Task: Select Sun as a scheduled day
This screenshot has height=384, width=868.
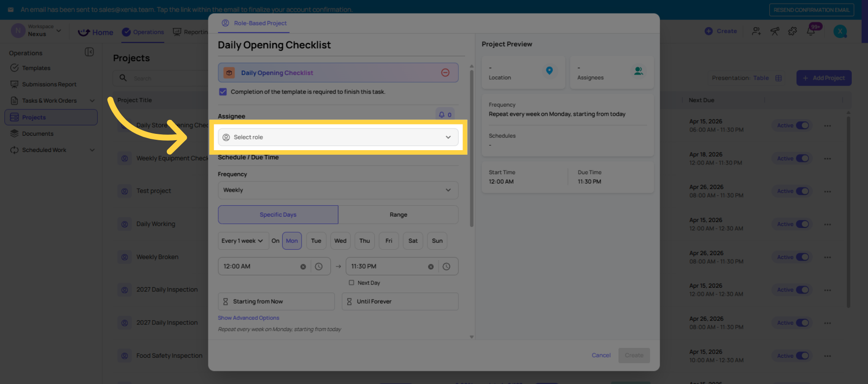Action: [437, 241]
